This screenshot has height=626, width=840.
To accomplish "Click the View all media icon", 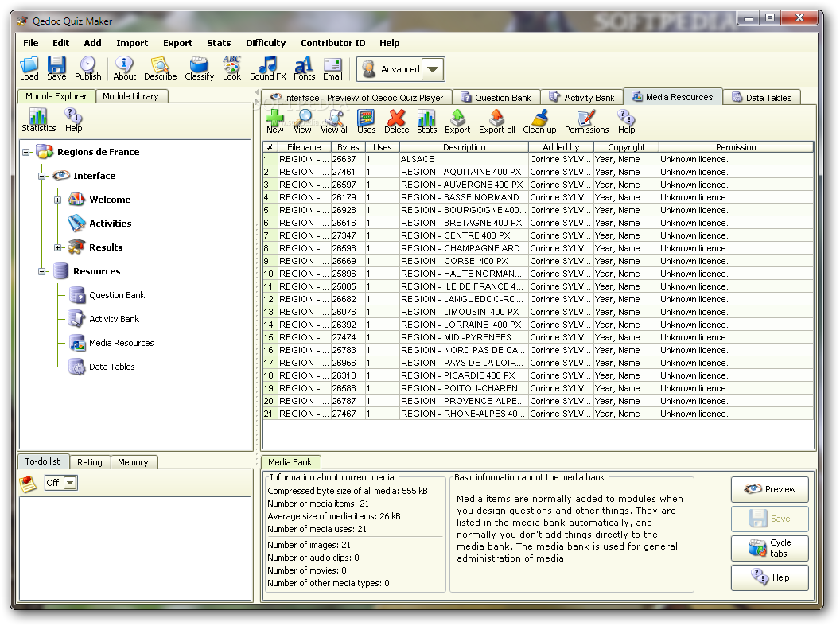I will pyautogui.click(x=335, y=122).
